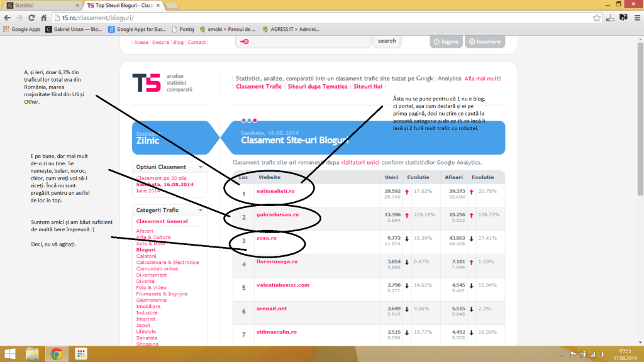The height and width of the screenshot is (362, 644).
Task: Click the T5 site logo
Action: tap(146, 82)
